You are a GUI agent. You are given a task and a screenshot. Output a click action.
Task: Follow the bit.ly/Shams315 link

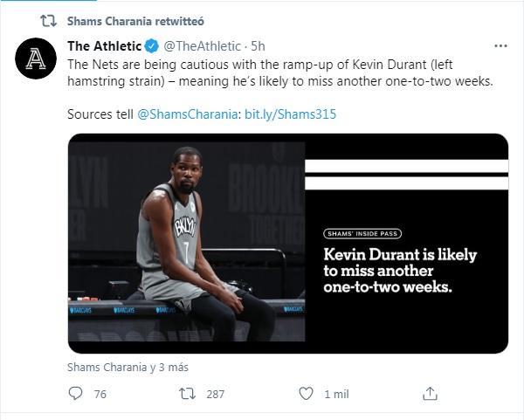pos(290,114)
